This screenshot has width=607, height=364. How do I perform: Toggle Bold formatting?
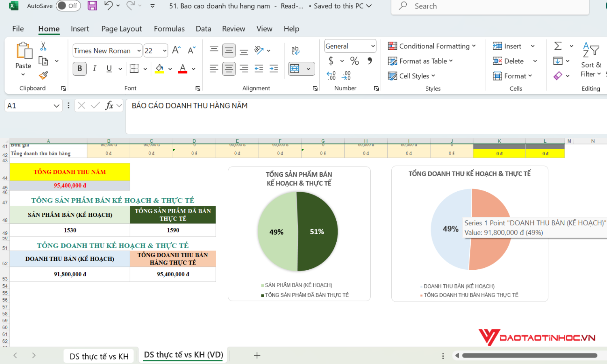(80, 69)
